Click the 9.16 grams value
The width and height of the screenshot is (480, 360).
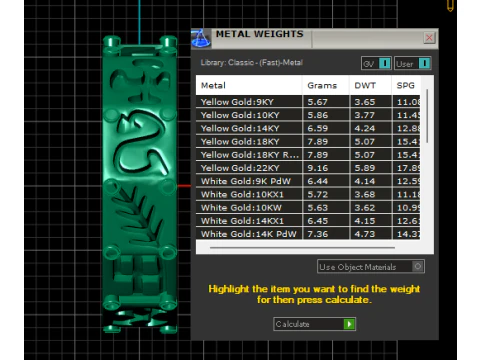click(x=317, y=168)
